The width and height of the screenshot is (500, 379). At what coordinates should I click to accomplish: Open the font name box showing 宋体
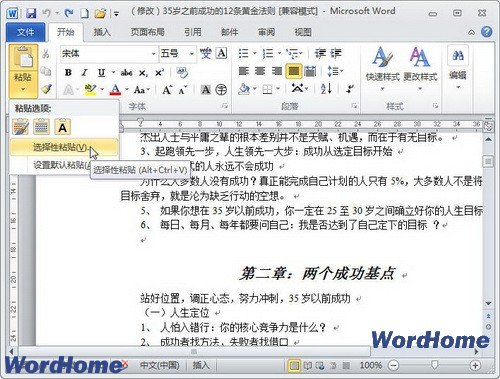click(109, 54)
